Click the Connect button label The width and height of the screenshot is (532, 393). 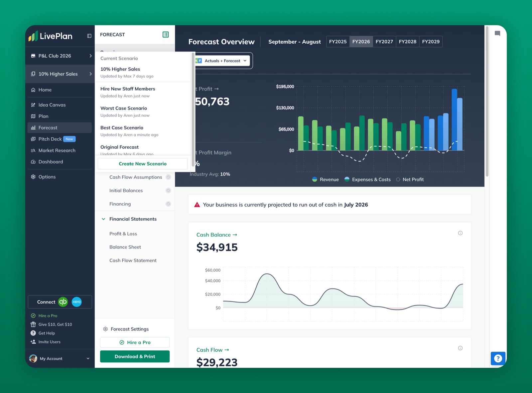click(x=46, y=302)
